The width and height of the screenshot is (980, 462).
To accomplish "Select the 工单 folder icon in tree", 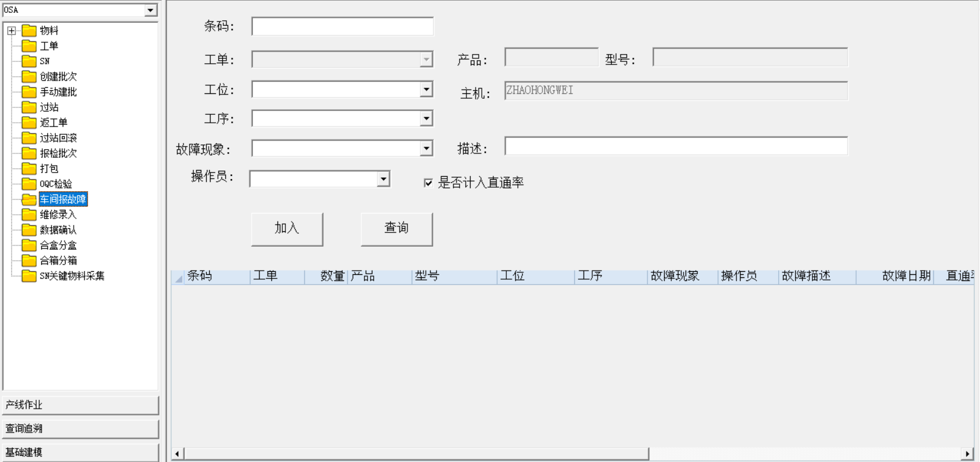I will click(x=29, y=46).
